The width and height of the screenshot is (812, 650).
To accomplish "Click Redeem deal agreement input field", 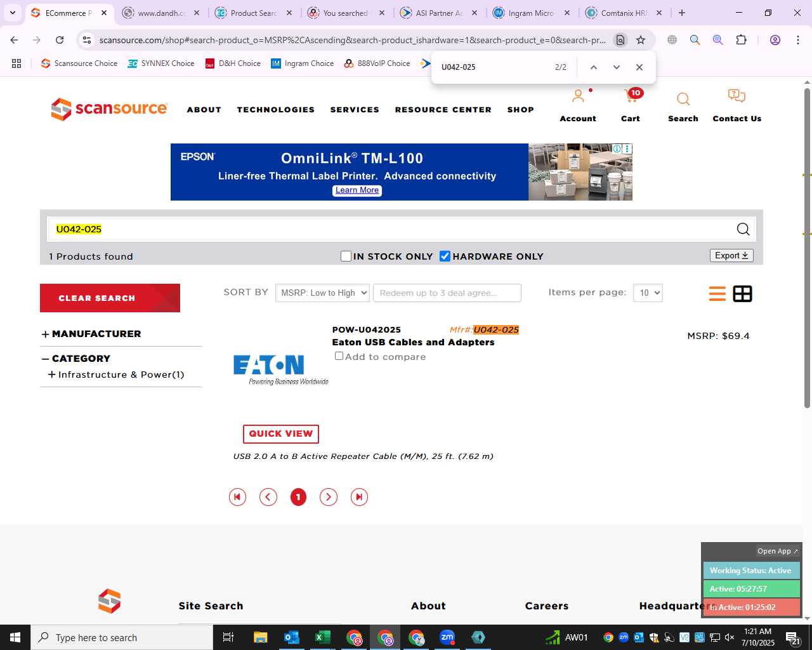I will (447, 293).
